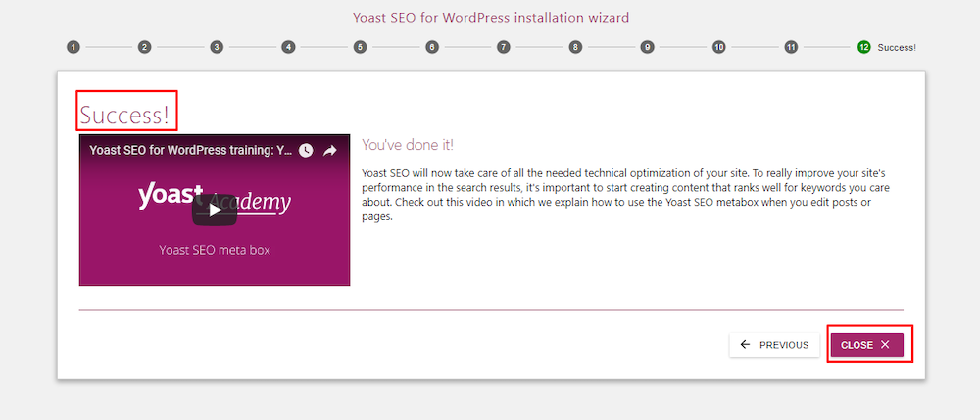Go back with the Previous button

pyautogui.click(x=774, y=345)
